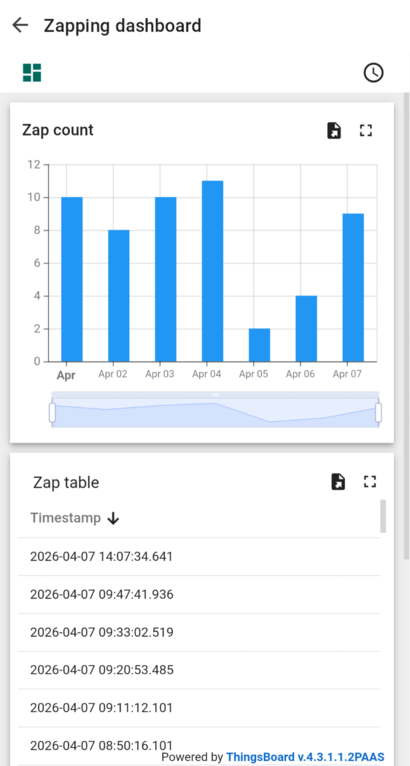Select row 2026-04-07 09:33:02.519
The width and height of the screenshot is (410, 766).
[199, 633]
